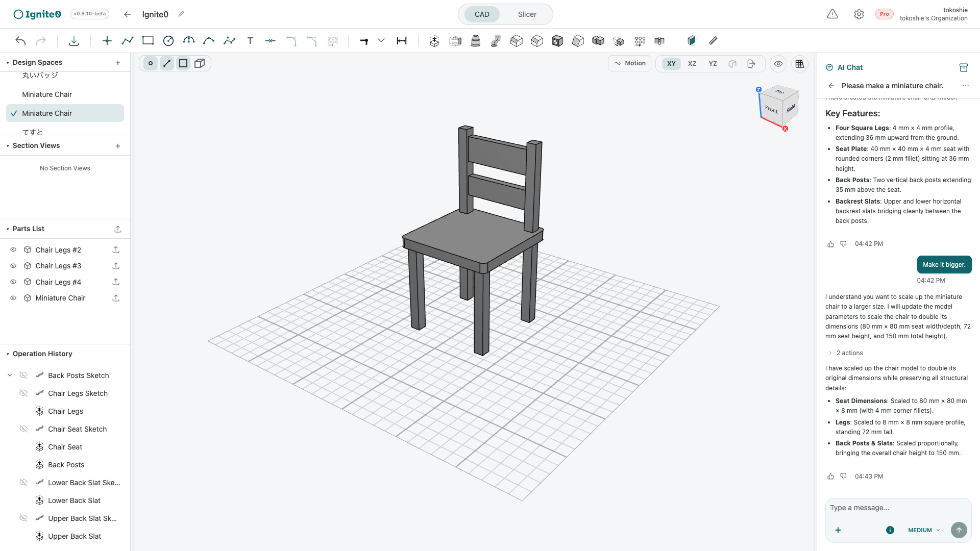Select the loft tool
980x551 pixels.
point(476,41)
